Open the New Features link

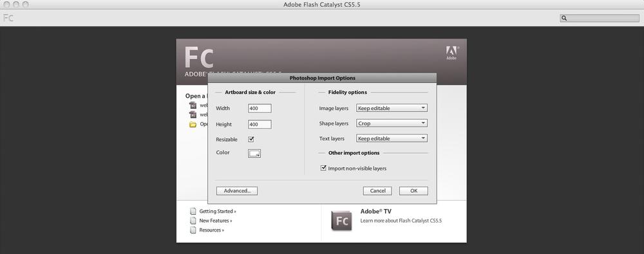tap(216, 221)
